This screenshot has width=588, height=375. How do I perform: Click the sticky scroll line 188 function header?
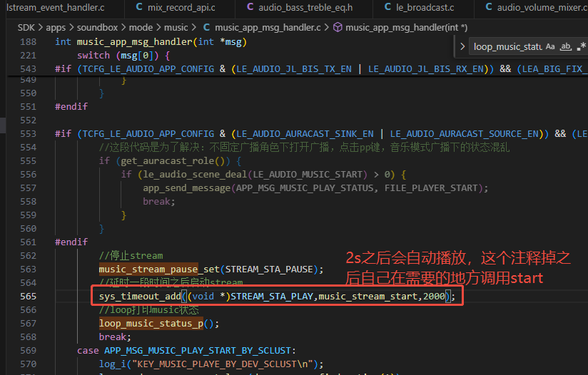[x=151, y=42]
